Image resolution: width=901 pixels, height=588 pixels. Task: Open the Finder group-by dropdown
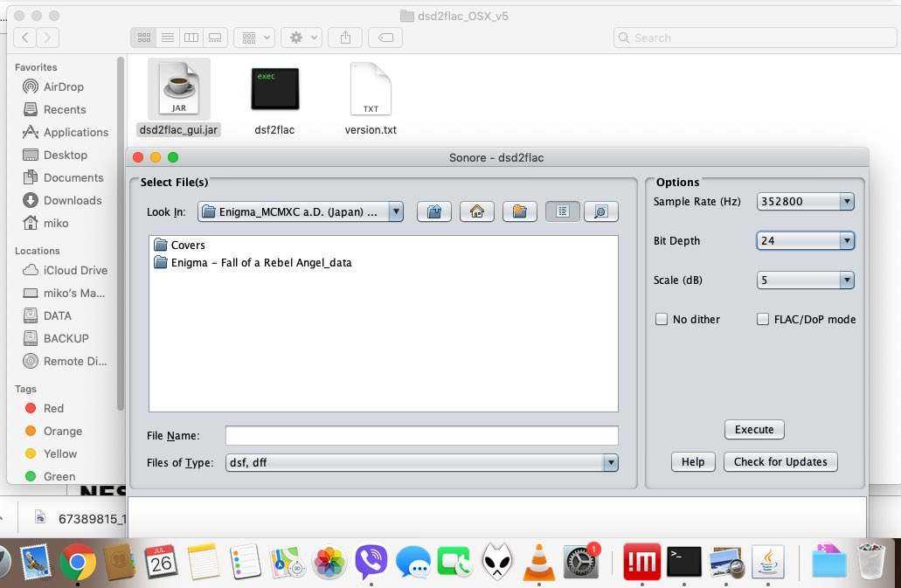(x=254, y=38)
